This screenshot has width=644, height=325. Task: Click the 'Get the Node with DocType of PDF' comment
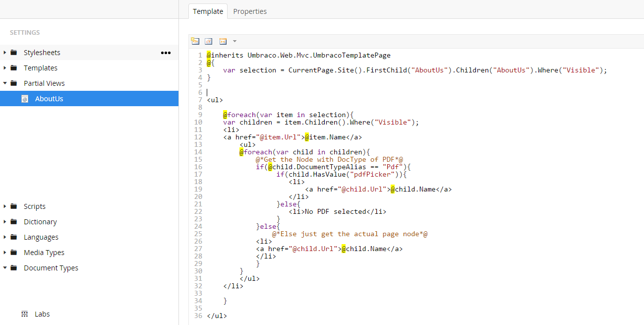tap(330, 159)
